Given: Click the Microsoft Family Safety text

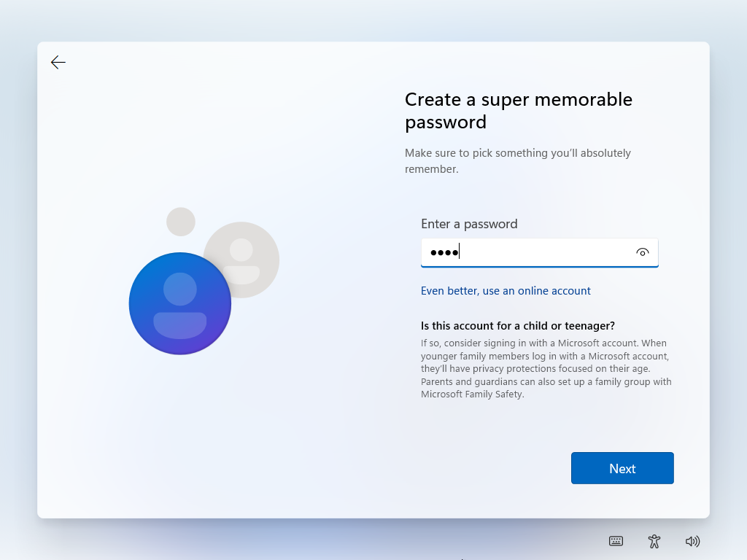Looking at the screenshot, I should (x=472, y=394).
